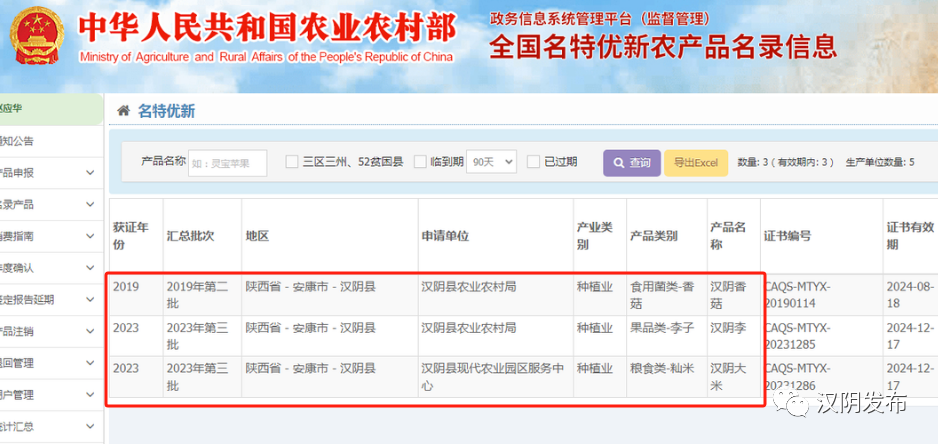Screen dimensions: 938x444
Task: Open the 90天 period dropdown
Action: click(x=491, y=162)
